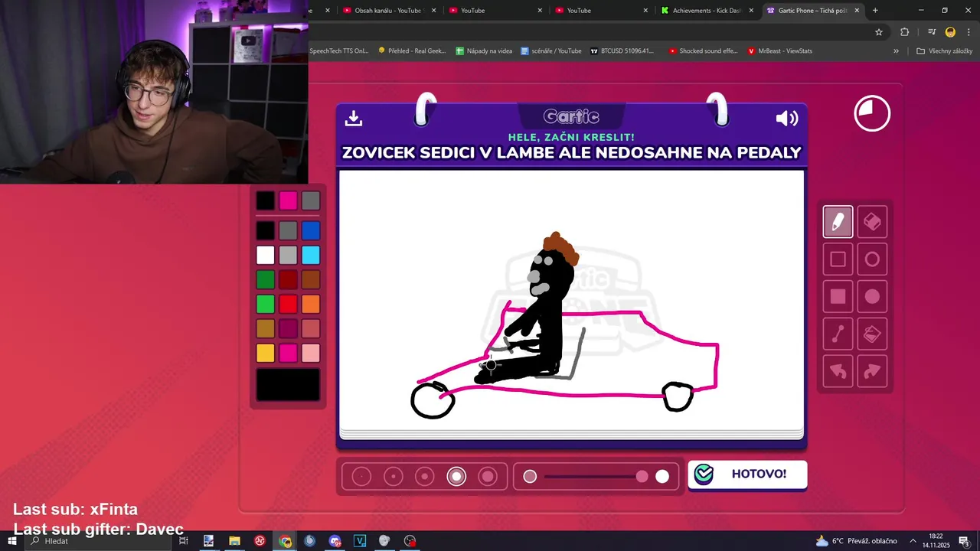Choose the selected fourth brush size
This screenshot has height=551, width=980.
point(456,477)
